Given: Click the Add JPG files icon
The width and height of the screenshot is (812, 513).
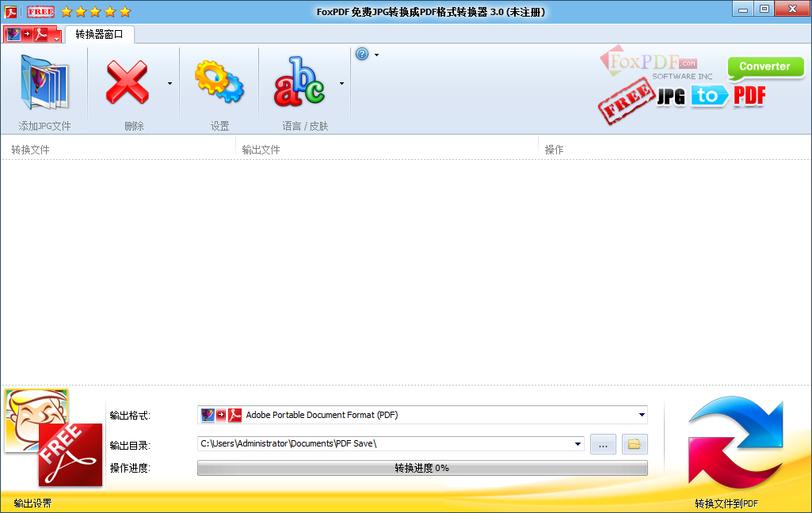Looking at the screenshot, I should coord(44,83).
